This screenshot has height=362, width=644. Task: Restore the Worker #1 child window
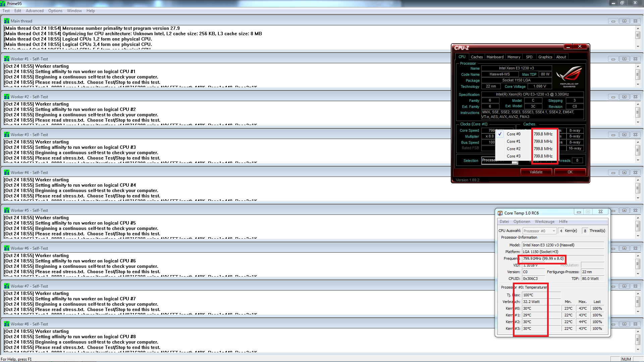pyautogui.click(x=624, y=59)
